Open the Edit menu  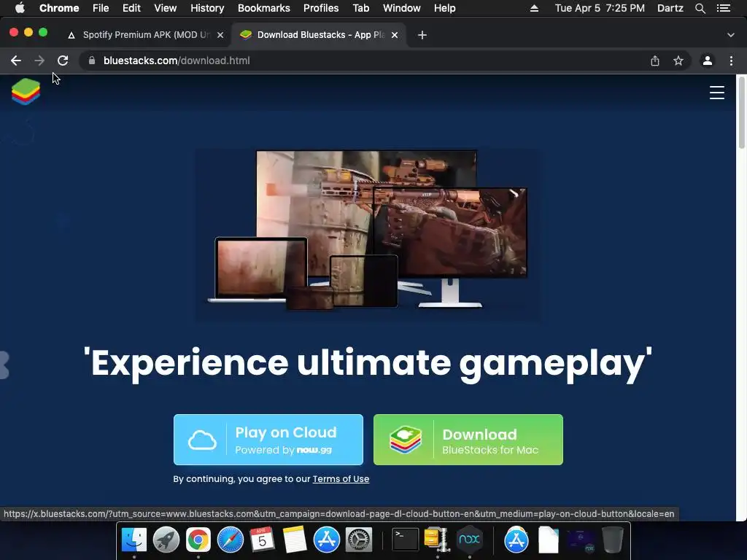[x=131, y=8]
